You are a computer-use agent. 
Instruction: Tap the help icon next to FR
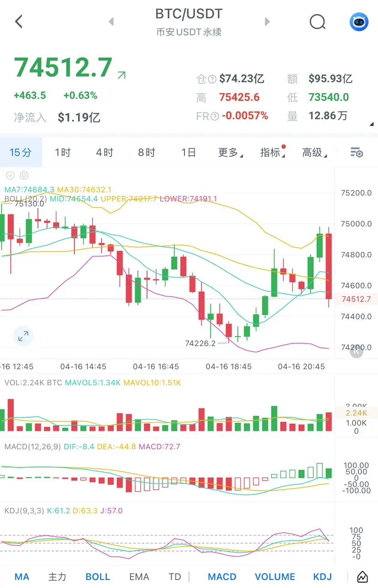(x=215, y=116)
